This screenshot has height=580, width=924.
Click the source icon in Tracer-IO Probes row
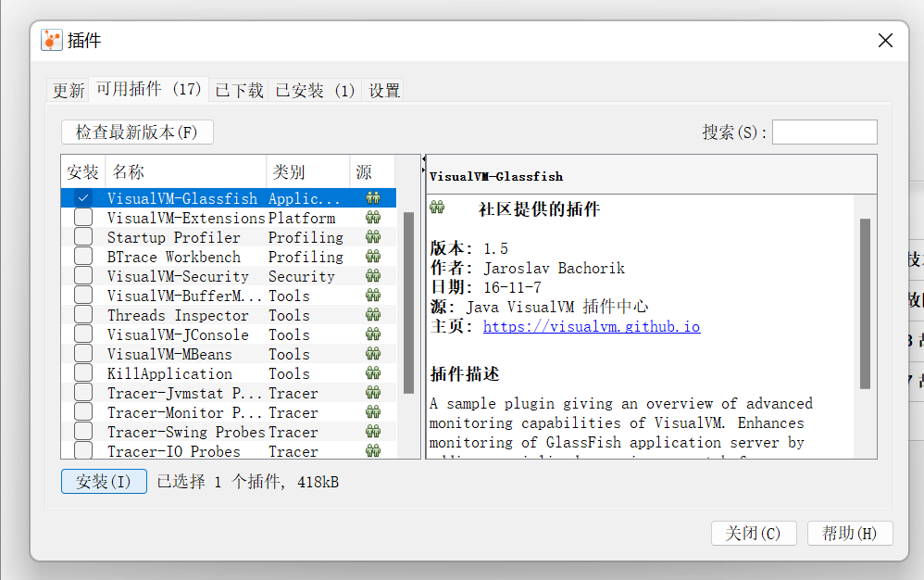coord(373,451)
